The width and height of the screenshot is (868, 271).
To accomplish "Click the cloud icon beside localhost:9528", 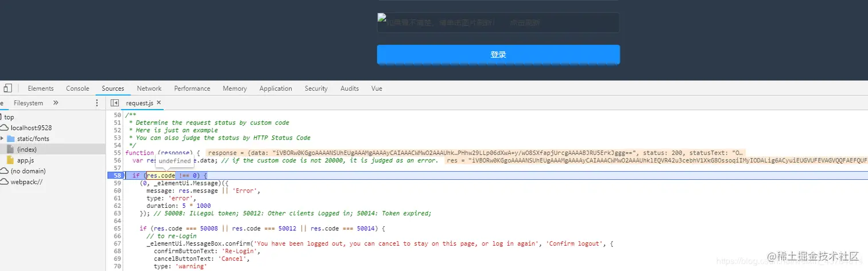I will 4,127.
